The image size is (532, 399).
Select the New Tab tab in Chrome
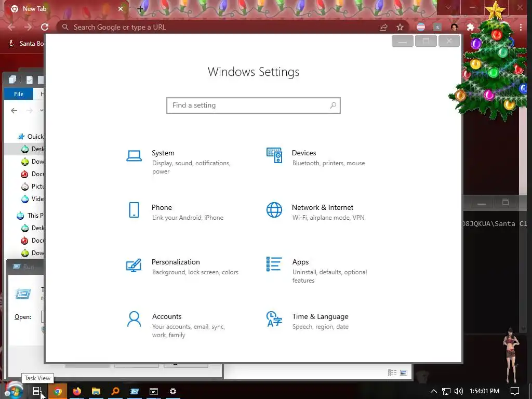tap(64, 9)
